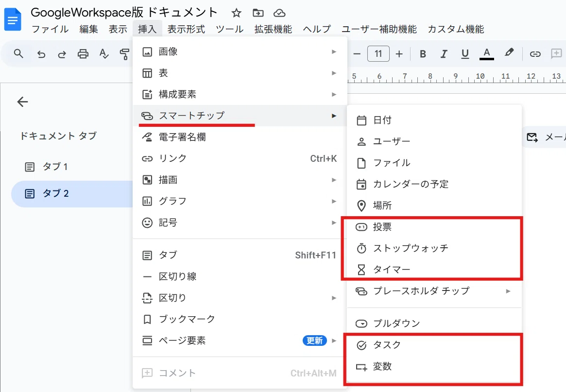Viewport: 566px width, 392px height.
Task: Choose タブ from the insert menu
Action: [x=240, y=255]
